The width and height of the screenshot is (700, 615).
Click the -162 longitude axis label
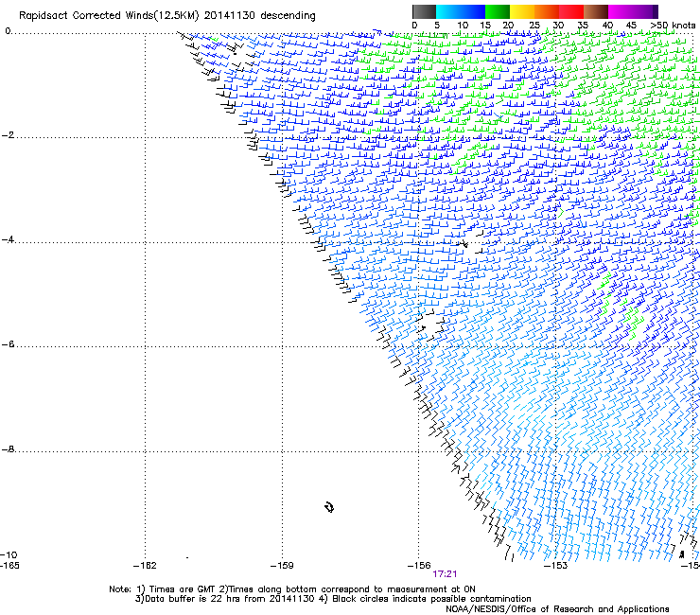(x=145, y=566)
